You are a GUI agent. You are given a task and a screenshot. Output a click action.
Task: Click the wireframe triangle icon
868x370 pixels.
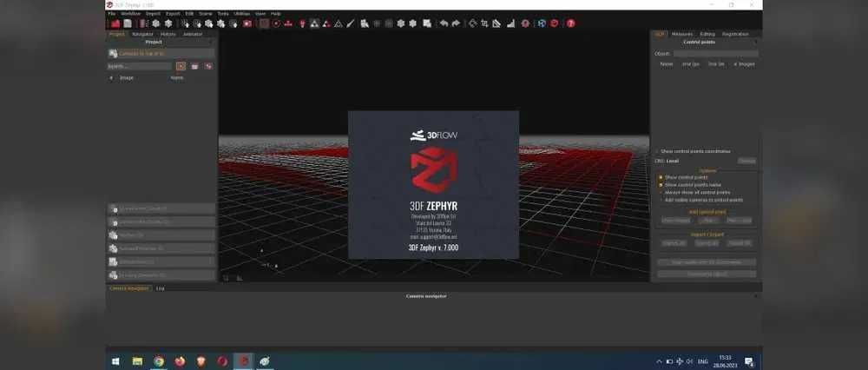338,23
